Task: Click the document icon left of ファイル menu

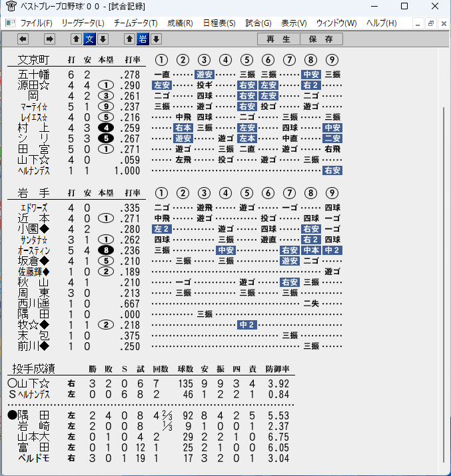Action: pyautogui.click(x=11, y=23)
